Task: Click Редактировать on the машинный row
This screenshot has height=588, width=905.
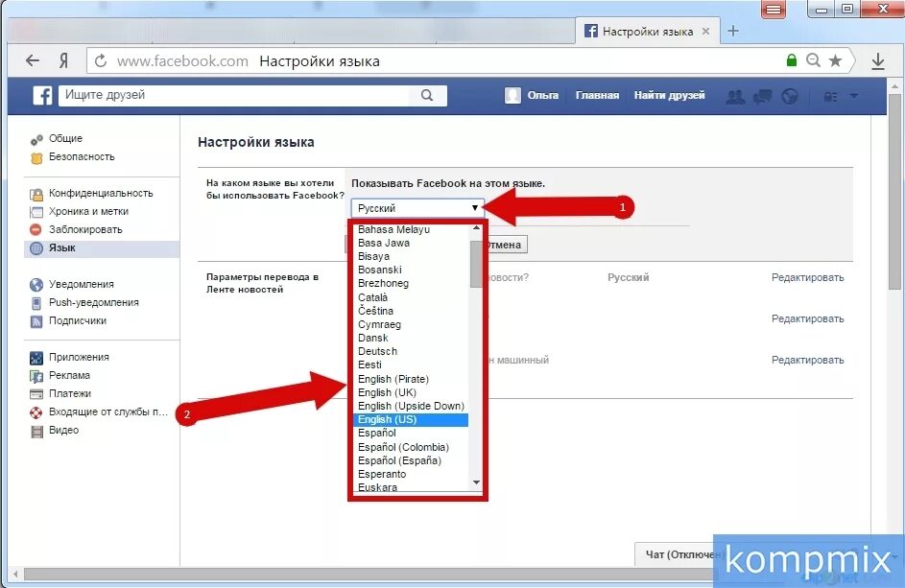Action: 807,360
